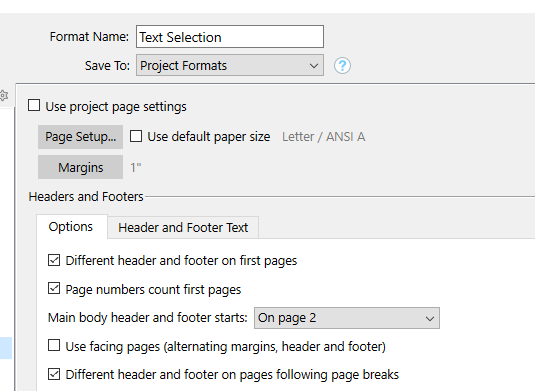Screen dimensions: 535x391
Task: Enable Use project page settings checkbox
Action: (34, 105)
